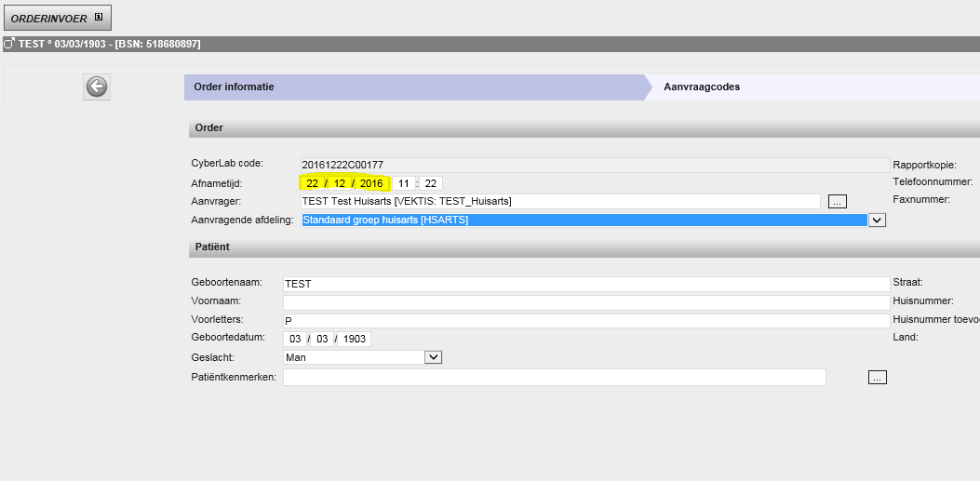Open the Geslacht dropdown
The image size is (980, 481).
(x=432, y=356)
